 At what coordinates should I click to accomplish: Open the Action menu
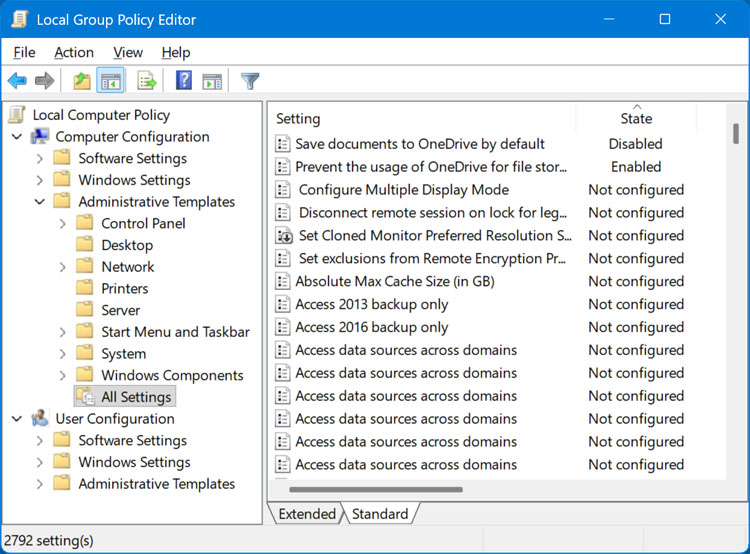(74, 52)
